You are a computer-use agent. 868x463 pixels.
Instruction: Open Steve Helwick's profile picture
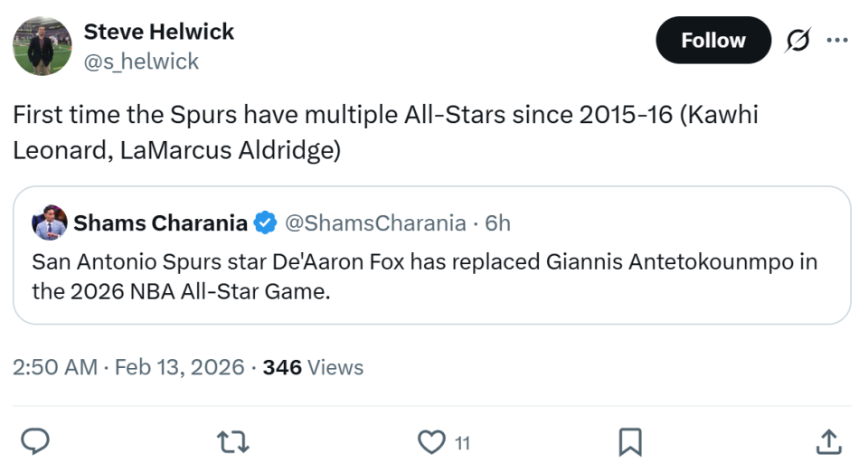coord(42,45)
